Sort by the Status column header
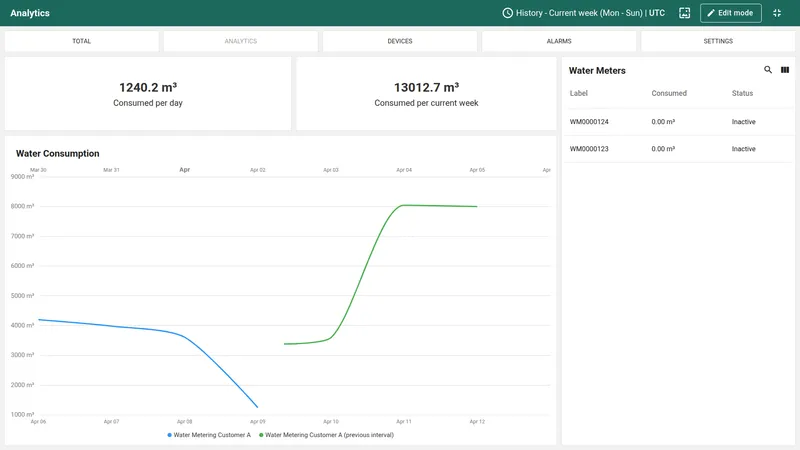The image size is (800, 450). [742, 93]
